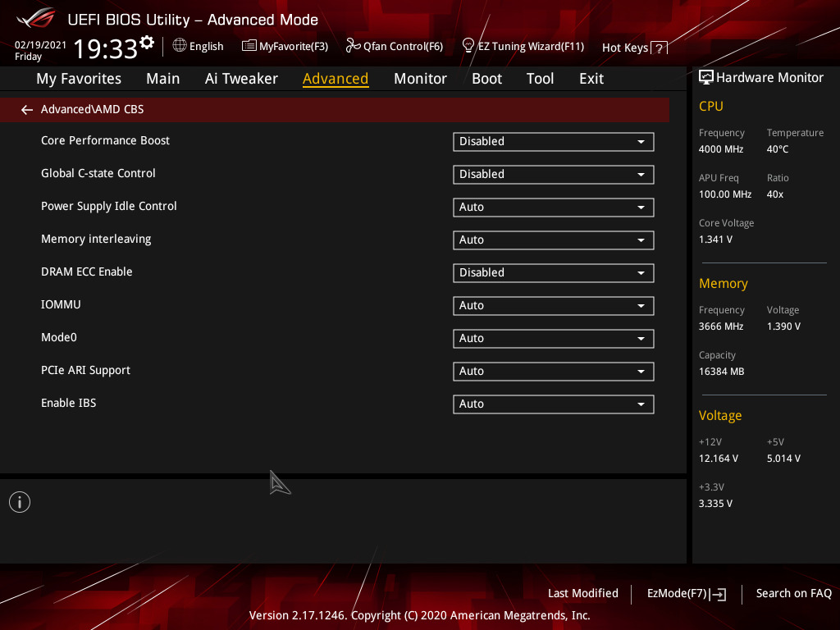Expand the Mode0 dropdown

554,339
